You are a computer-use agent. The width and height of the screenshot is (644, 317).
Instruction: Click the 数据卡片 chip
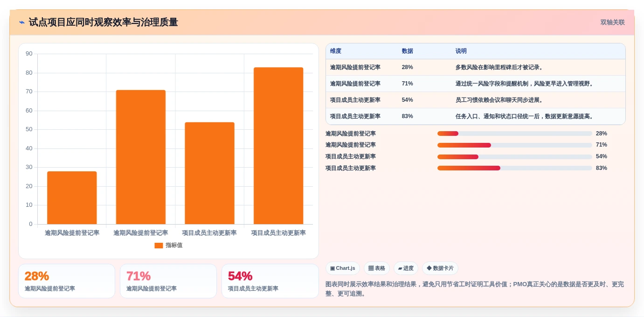point(440,268)
